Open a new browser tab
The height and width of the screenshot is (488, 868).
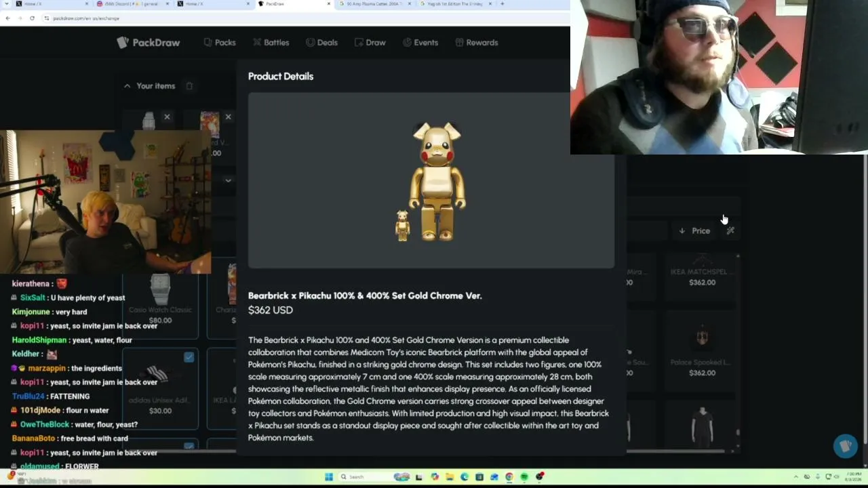point(502,4)
